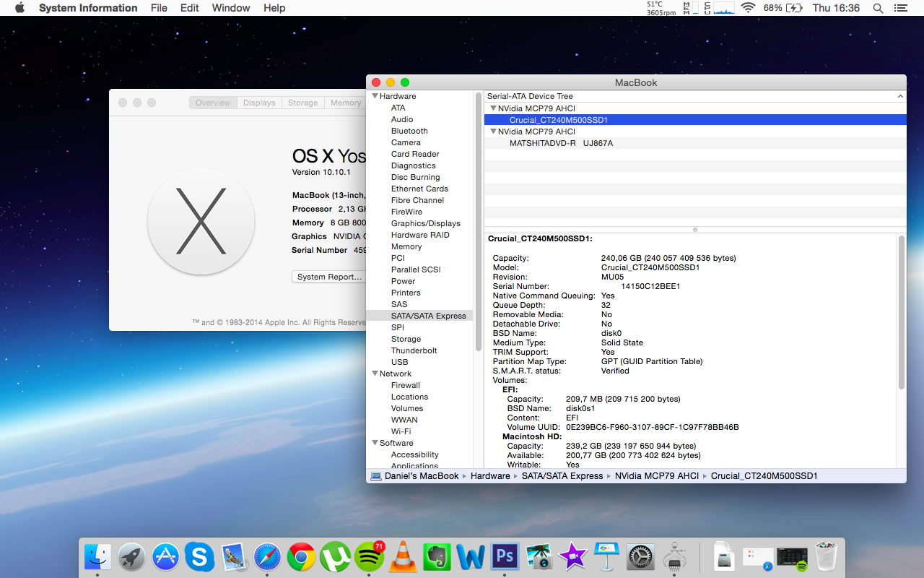Open the document stack in Dock

724,556
